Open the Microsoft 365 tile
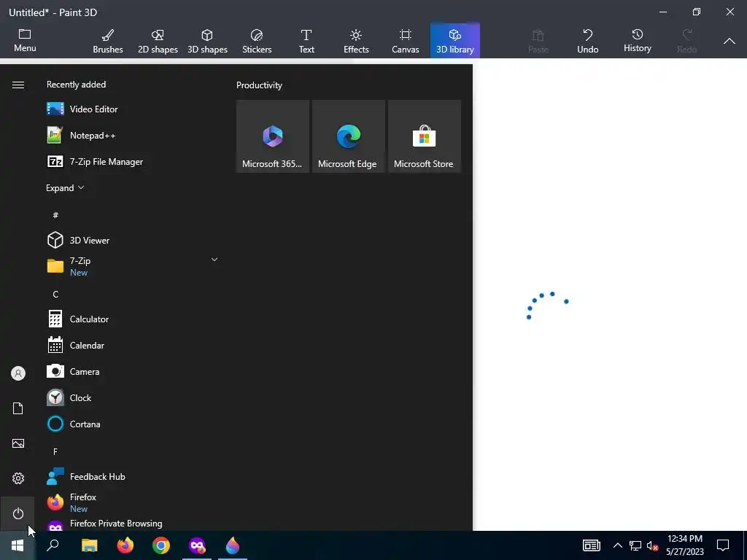The width and height of the screenshot is (747, 560). (273, 136)
